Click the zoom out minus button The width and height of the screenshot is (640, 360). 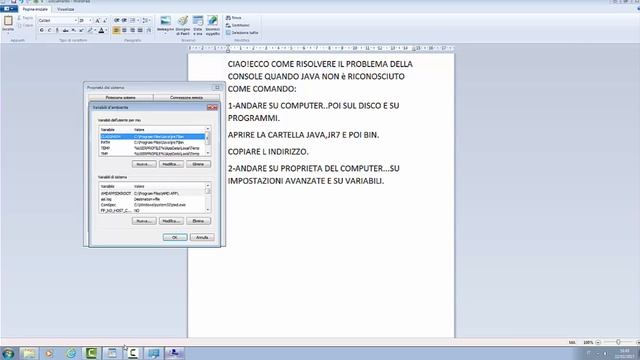[x=598, y=342]
